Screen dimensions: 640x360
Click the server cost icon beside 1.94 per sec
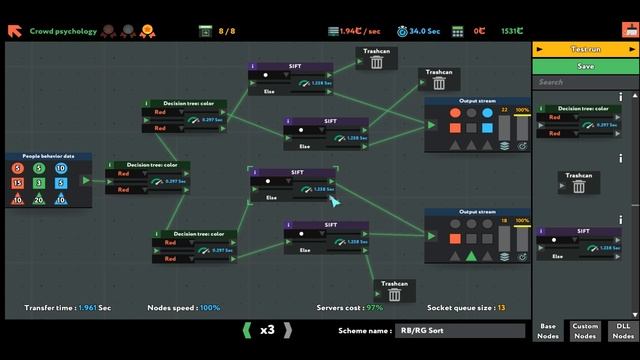pyautogui.click(x=333, y=31)
